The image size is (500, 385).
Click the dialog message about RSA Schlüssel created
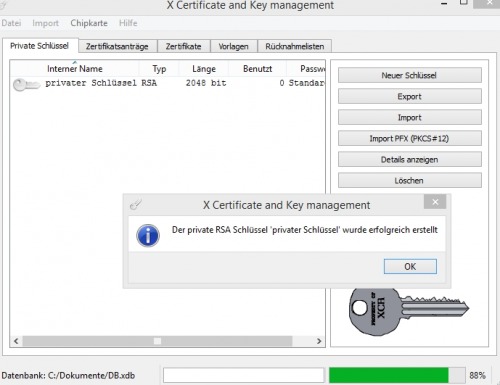305,230
